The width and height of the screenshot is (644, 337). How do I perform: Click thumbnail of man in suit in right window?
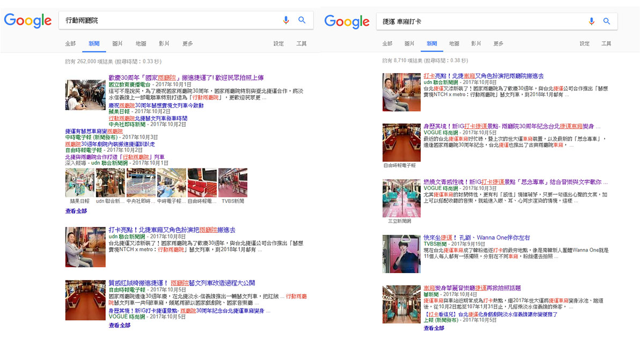click(401, 92)
